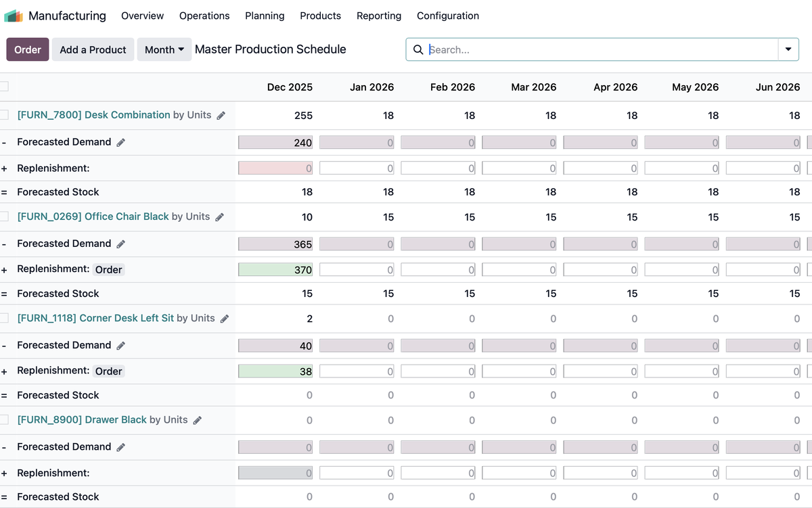Edit Office Chair Forecasted Demand pencil

(x=121, y=244)
